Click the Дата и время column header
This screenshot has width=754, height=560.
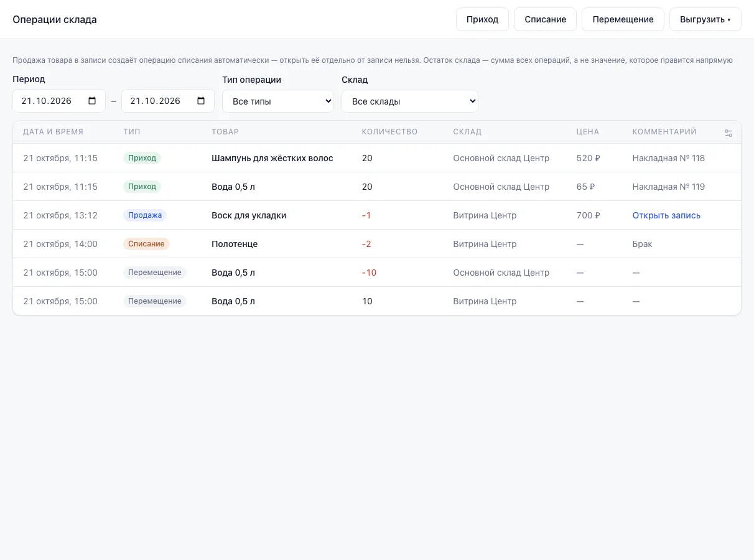pos(53,132)
